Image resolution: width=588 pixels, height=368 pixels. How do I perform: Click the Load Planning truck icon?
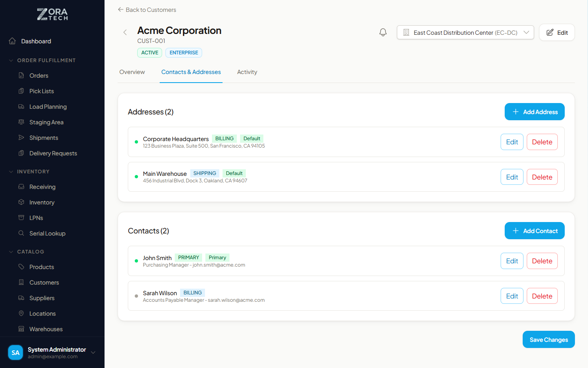click(21, 106)
